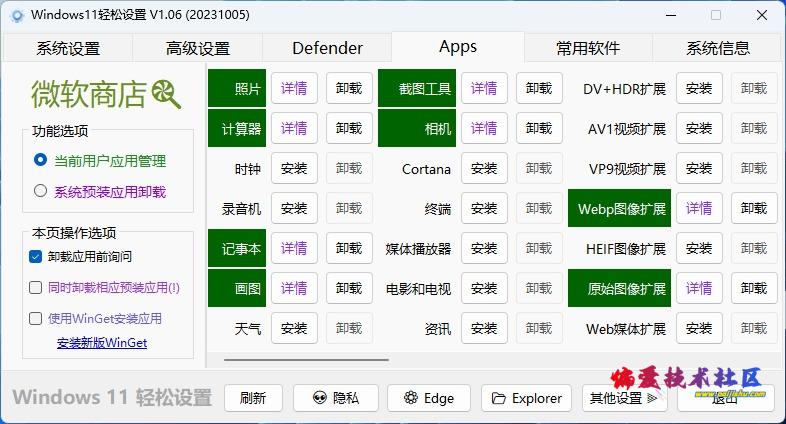Click the Webp图像扩展 green label
Image resolution: width=786 pixels, height=424 pixels.
[620, 208]
